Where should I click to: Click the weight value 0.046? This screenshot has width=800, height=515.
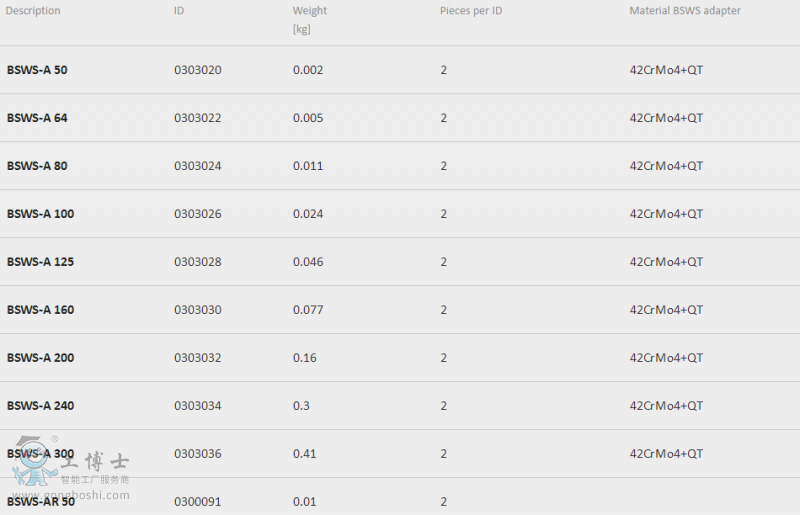point(308,262)
